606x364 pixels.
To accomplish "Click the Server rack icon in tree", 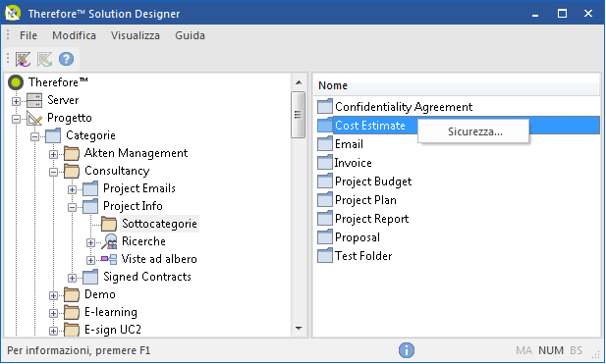I will coord(34,100).
